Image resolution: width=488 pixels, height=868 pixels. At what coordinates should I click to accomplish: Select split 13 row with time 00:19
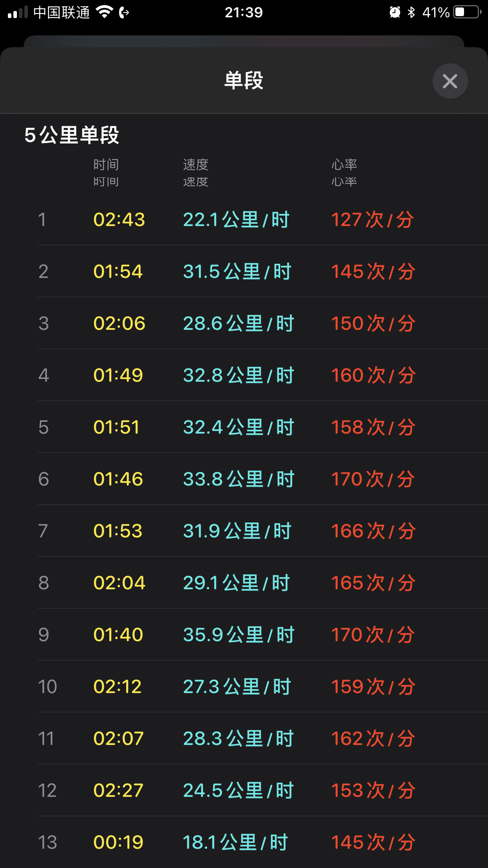[x=263, y=842]
